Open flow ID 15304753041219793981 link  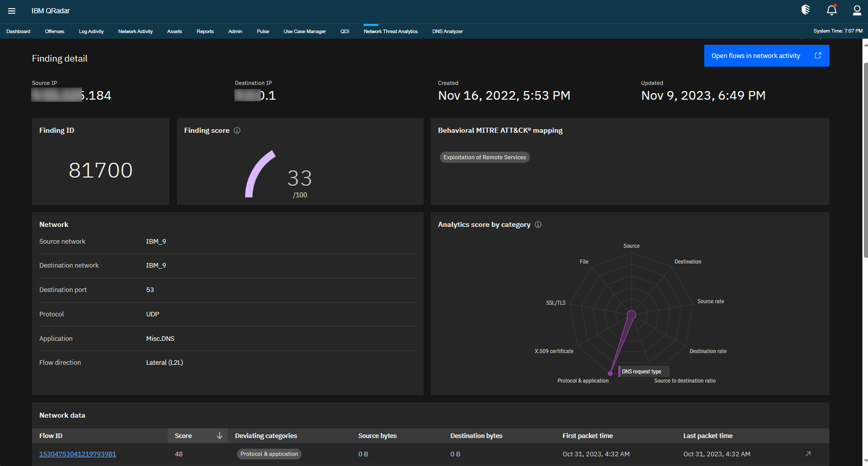[77, 454]
